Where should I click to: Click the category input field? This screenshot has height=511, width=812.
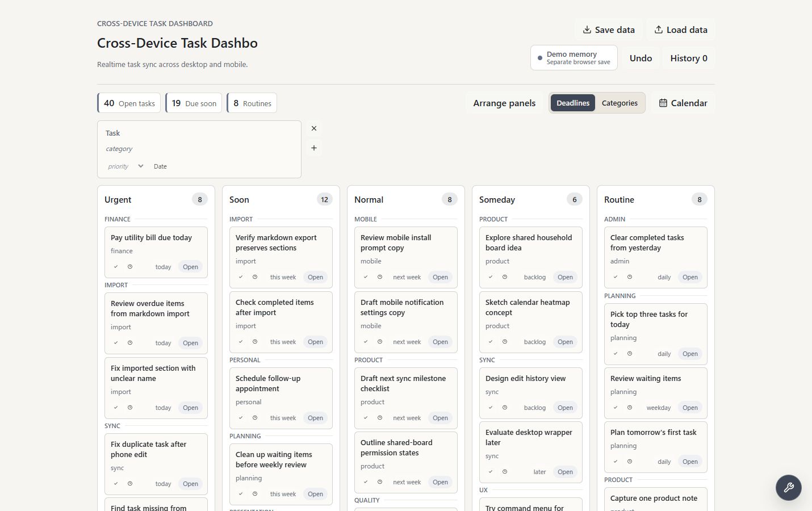199,149
